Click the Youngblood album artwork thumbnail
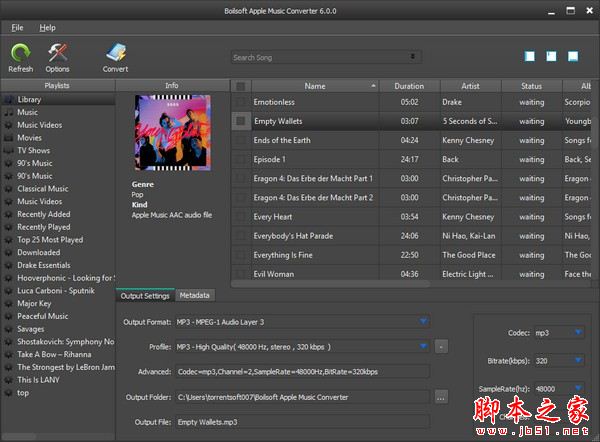This screenshot has height=442, width=600. coord(173,133)
